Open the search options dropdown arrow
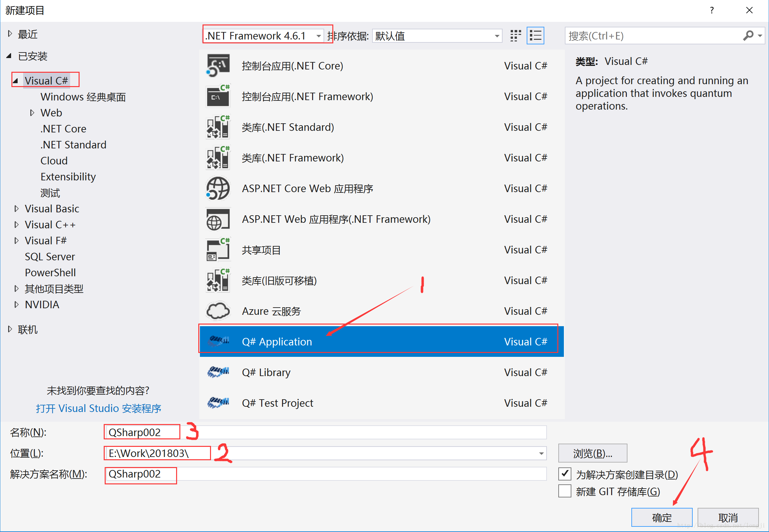This screenshot has width=769, height=532. coord(760,35)
